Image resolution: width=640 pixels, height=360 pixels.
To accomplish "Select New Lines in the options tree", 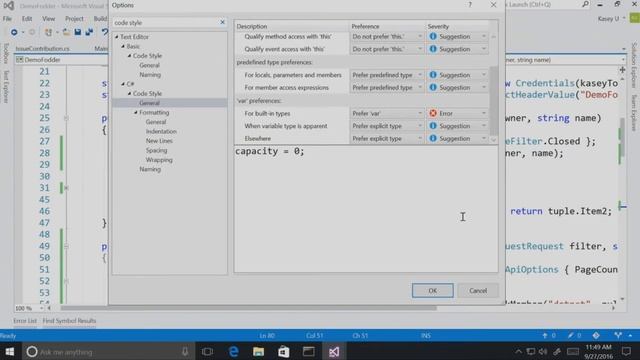I will click(159, 141).
